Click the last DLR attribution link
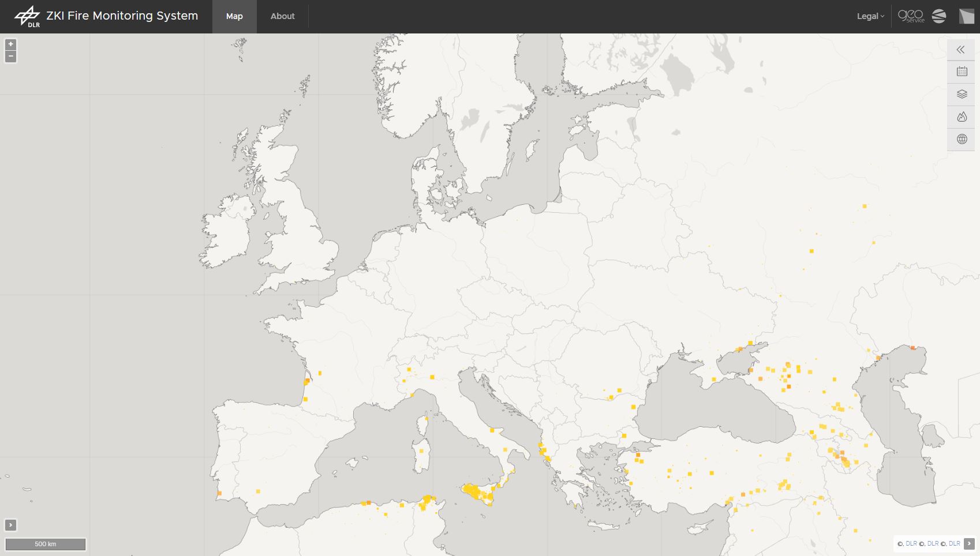This screenshot has width=980, height=556. (954, 543)
